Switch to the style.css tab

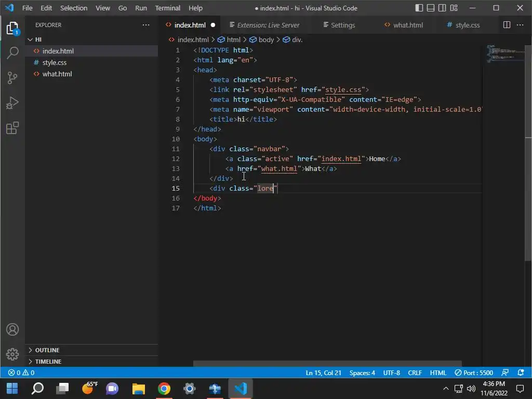(x=463, y=25)
